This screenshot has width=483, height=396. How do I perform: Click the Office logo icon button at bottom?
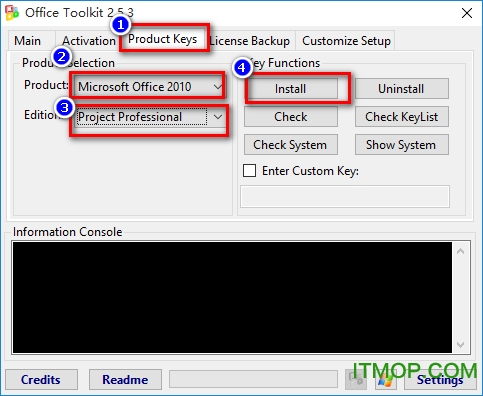(356, 379)
